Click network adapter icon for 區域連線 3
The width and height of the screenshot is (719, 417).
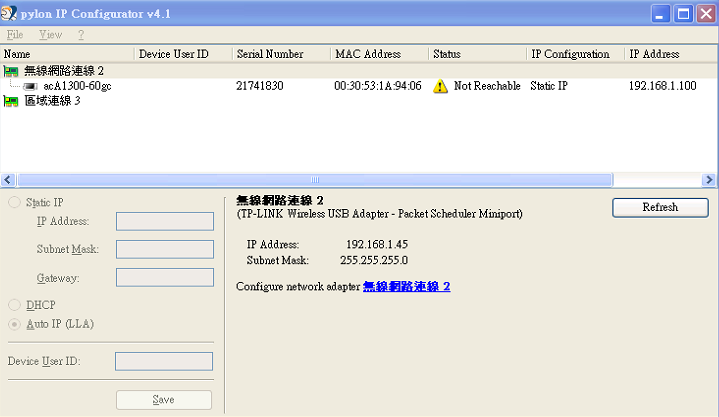11,101
